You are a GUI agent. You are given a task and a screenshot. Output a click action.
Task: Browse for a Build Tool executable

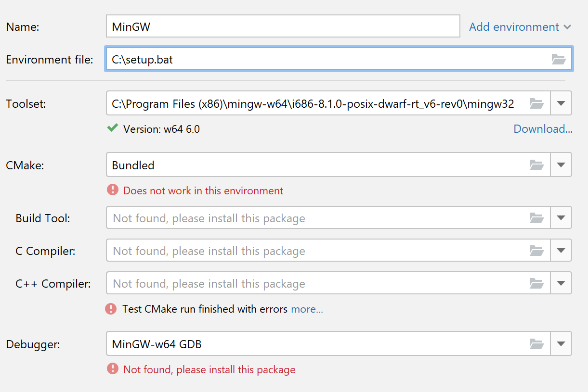pyautogui.click(x=536, y=217)
